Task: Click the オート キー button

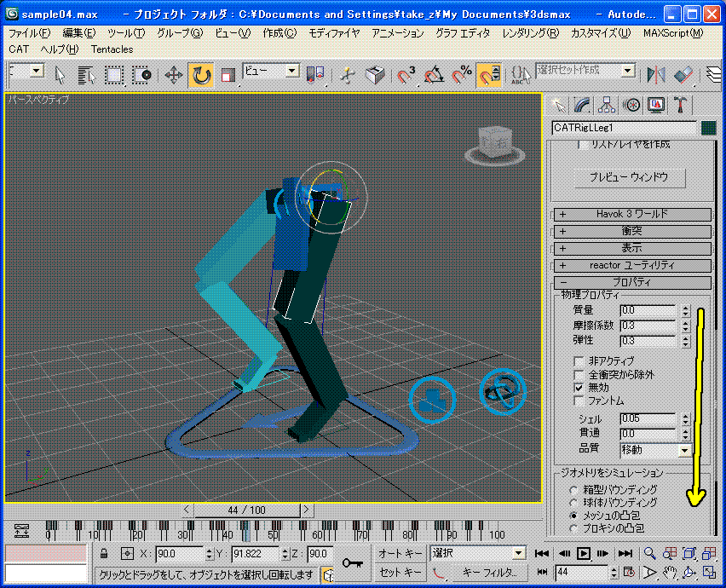Action: pyautogui.click(x=400, y=554)
